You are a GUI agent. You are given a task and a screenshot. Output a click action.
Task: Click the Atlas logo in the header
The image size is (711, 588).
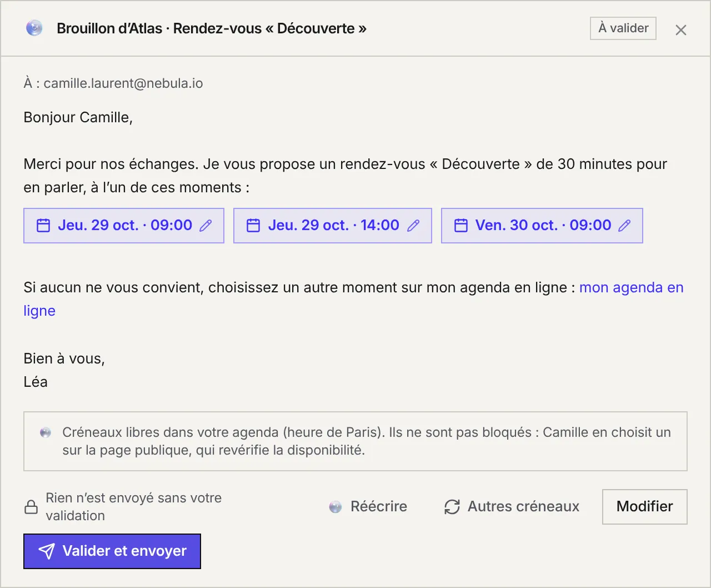[34, 28]
